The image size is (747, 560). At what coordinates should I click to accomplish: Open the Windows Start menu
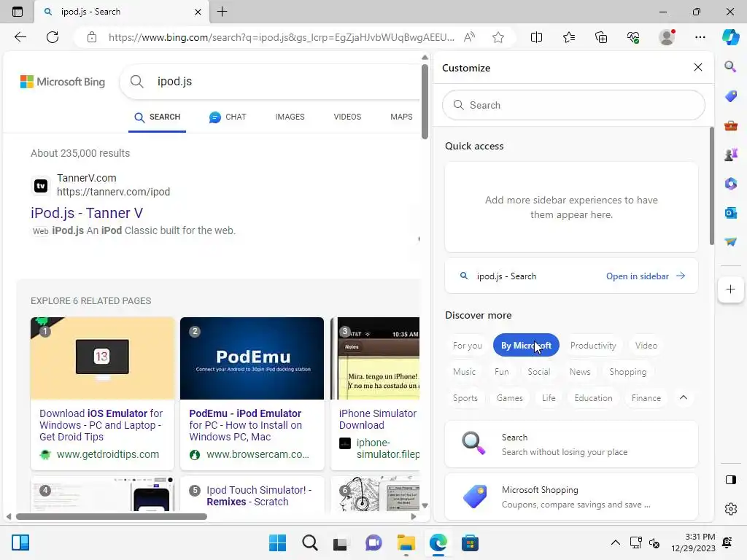[x=277, y=542]
